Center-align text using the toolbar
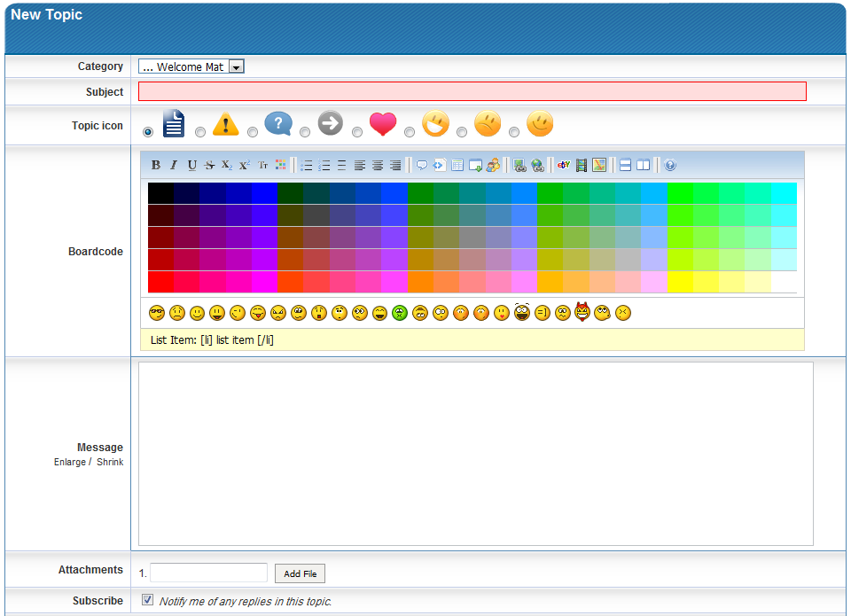The height and width of the screenshot is (616, 851). (x=378, y=165)
